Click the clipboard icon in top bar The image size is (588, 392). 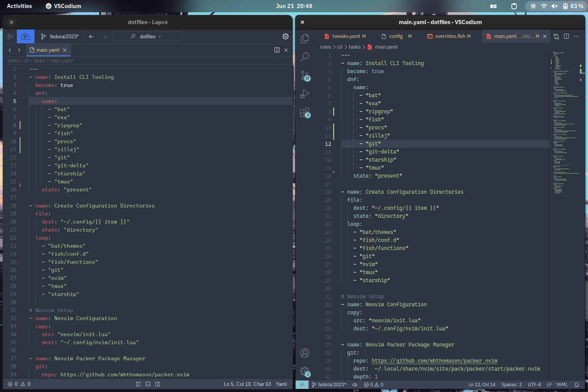click(514, 6)
